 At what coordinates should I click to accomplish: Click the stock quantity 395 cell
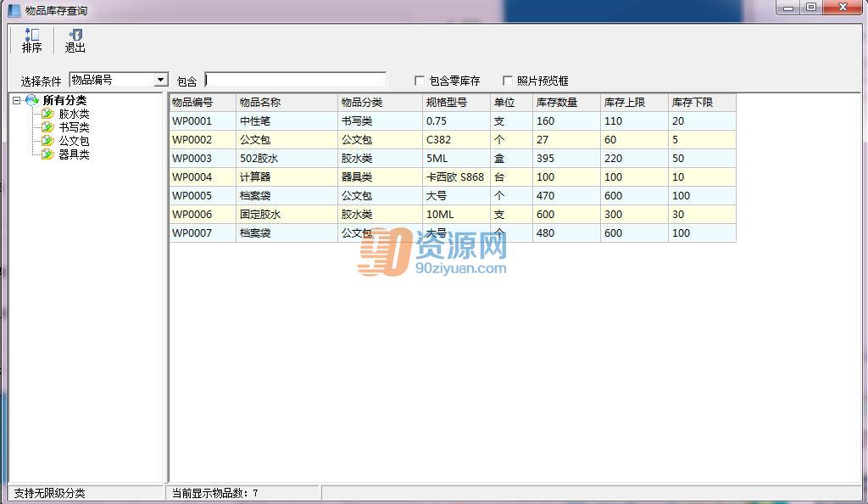(567, 159)
